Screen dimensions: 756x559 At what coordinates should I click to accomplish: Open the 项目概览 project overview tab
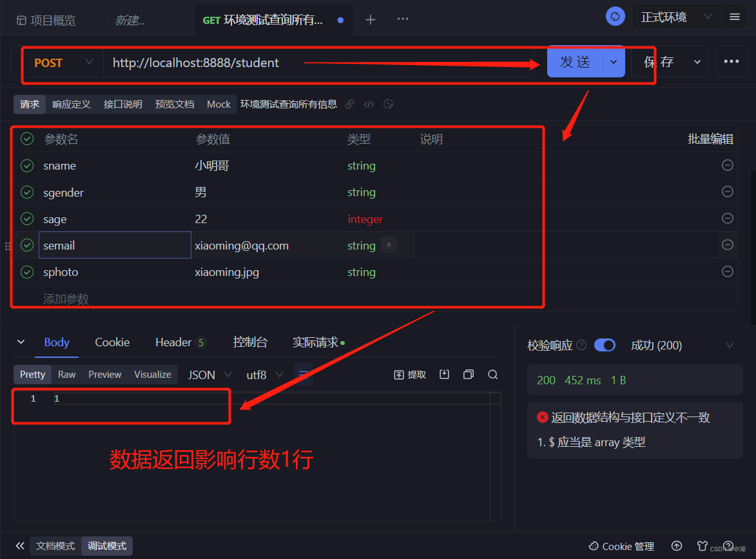[x=46, y=20]
